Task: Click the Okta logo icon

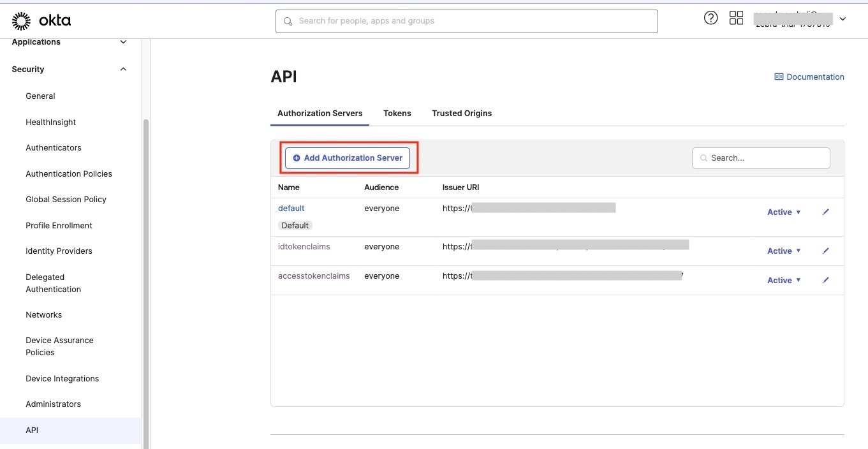Action: (21, 21)
